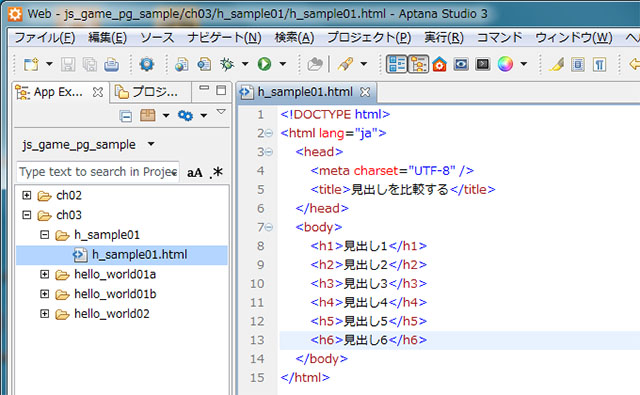Open the コマンド menu

click(500, 38)
